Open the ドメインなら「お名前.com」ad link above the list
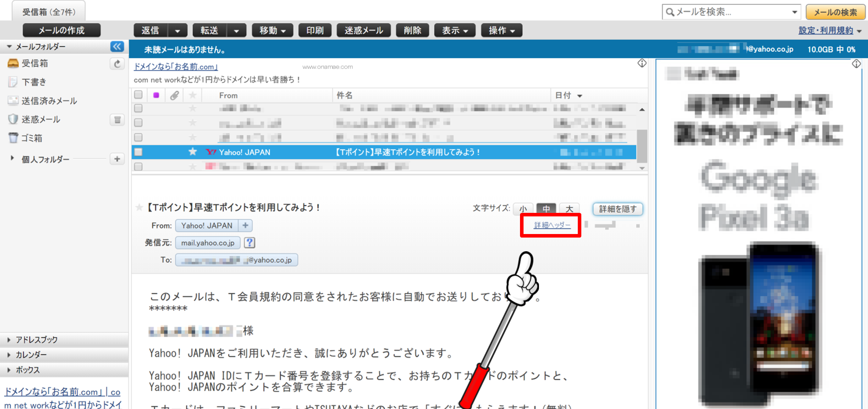This screenshot has width=868, height=409. [176, 67]
